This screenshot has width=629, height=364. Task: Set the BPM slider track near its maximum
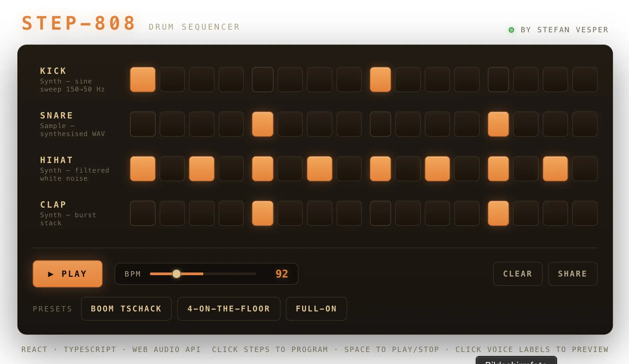(255, 274)
